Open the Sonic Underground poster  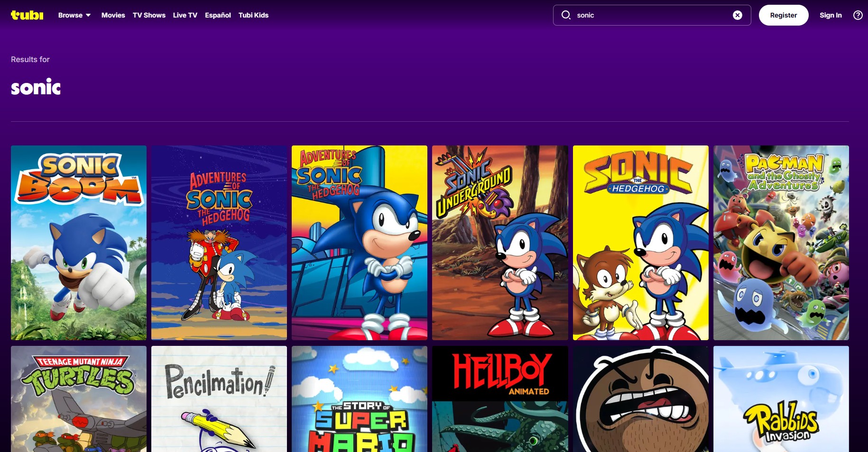(x=500, y=243)
